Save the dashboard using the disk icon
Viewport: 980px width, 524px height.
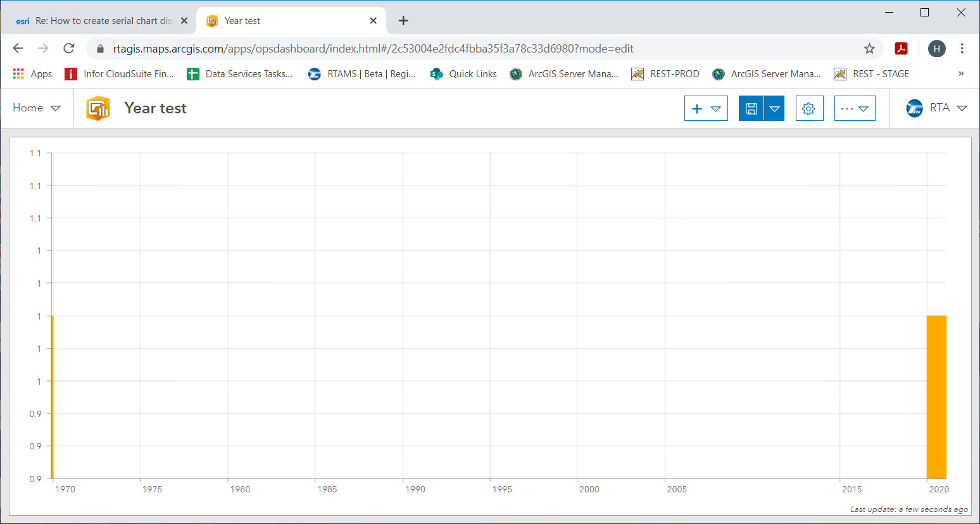tap(751, 108)
